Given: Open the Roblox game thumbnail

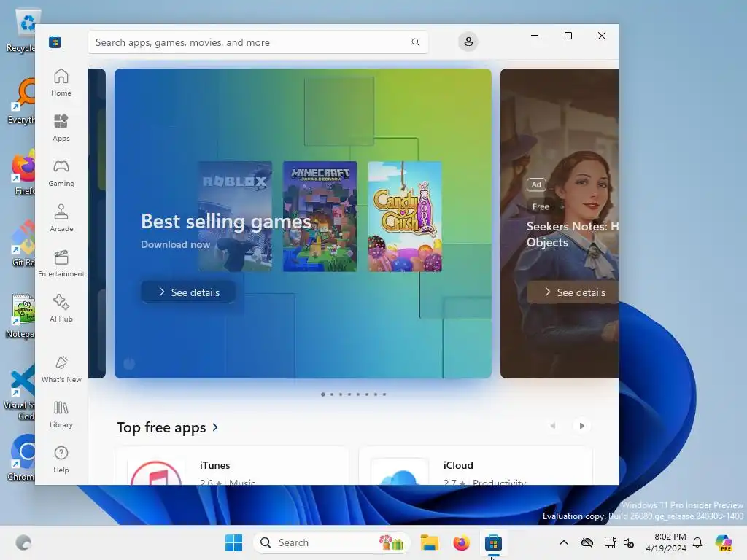Looking at the screenshot, I should pos(235,216).
